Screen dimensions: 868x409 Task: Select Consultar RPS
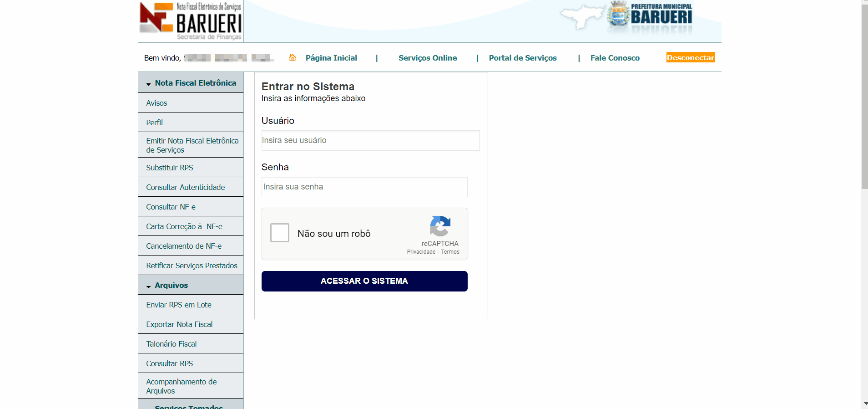pyautogui.click(x=191, y=363)
